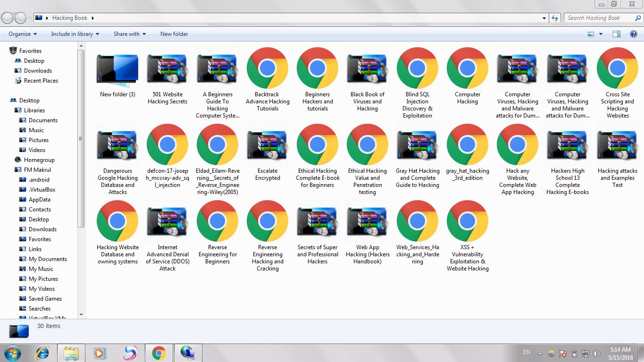
Task: Select Cross Site Scripting and Hacking Websites
Action: coord(618,83)
